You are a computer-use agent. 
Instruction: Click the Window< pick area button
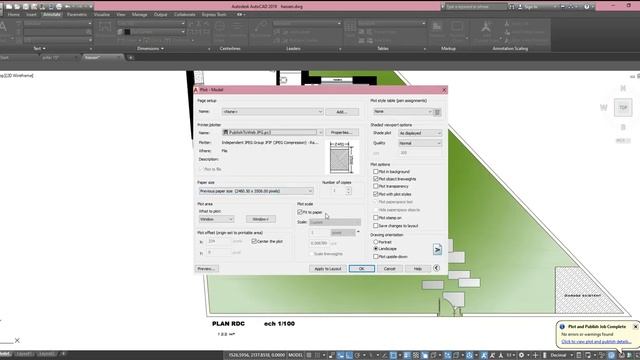(260, 219)
